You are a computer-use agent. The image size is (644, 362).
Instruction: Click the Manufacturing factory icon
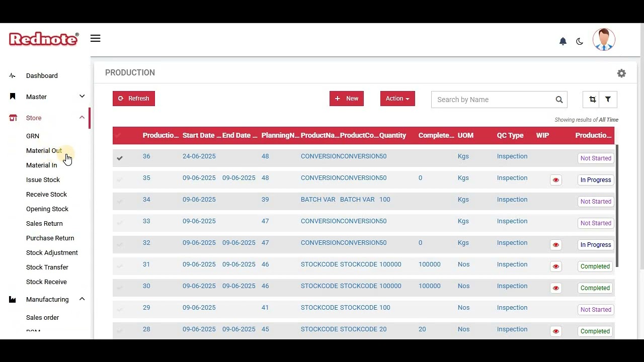tap(13, 300)
